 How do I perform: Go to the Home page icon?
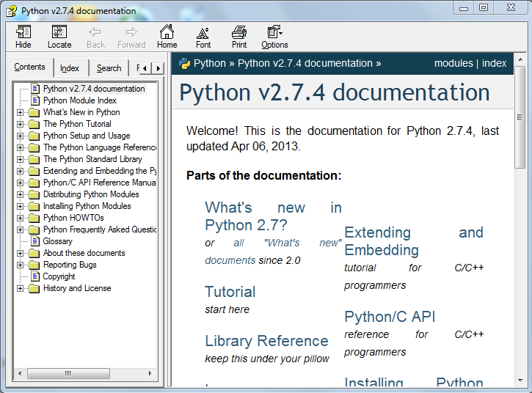click(167, 36)
